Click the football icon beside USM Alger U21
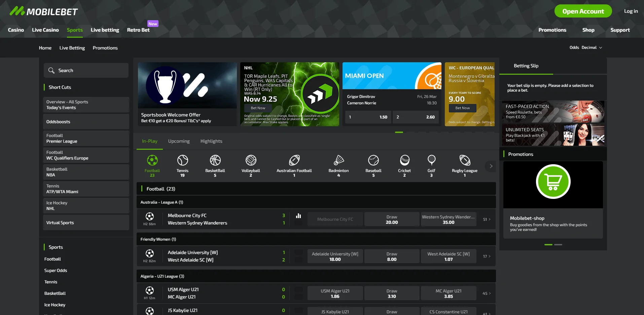 [150, 290]
